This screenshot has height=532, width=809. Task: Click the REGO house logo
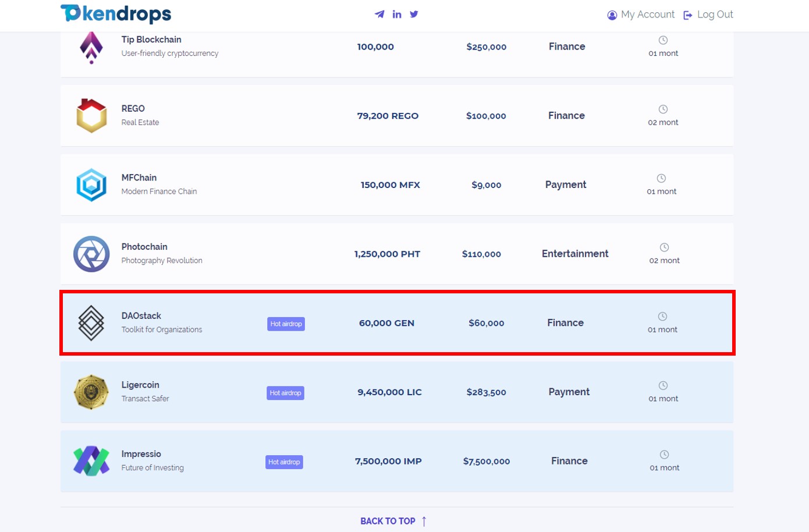coord(91,115)
